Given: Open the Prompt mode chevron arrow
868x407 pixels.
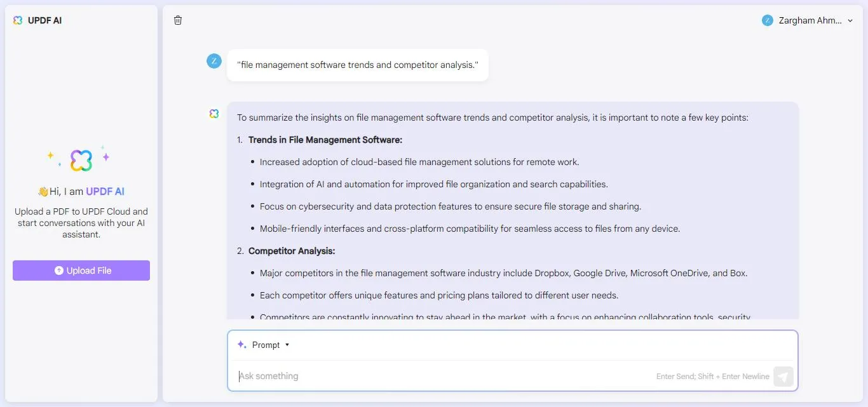Looking at the screenshot, I should [287, 345].
